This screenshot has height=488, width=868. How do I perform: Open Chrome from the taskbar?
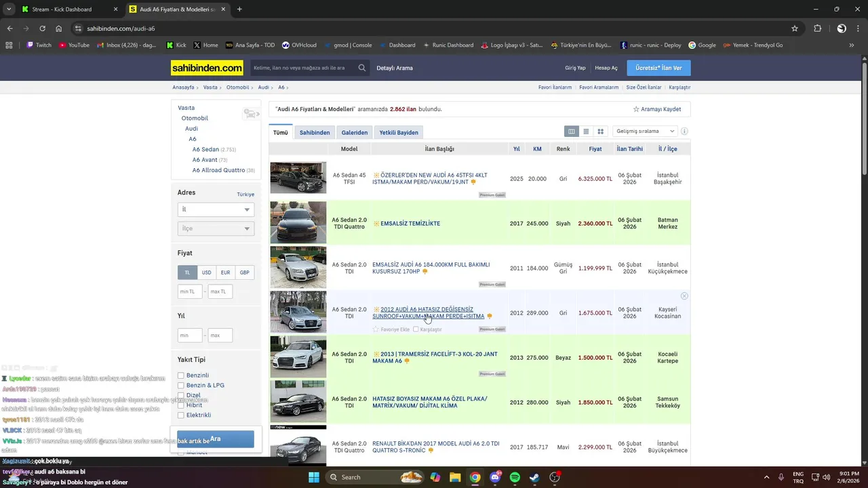475,477
